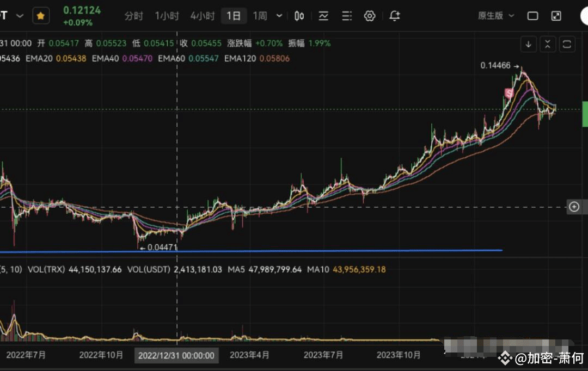Click the EMA40 0.05470 indicator label
This screenshot has height=371, width=588.
pos(122,58)
